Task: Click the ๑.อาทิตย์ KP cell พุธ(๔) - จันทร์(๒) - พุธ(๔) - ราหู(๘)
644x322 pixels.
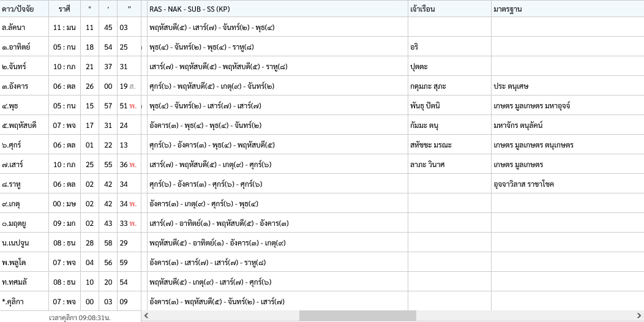Action: point(278,47)
